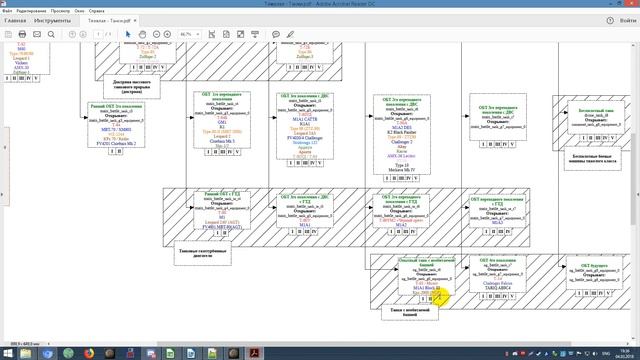
Task: Open File Explorer from taskbar
Action: (x=26, y=353)
